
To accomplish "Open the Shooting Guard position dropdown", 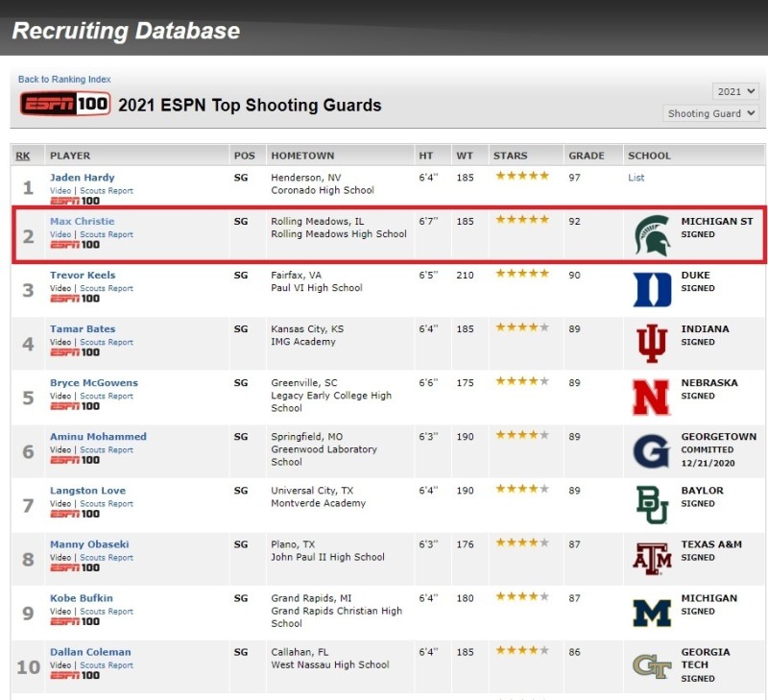I will coord(710,113).
